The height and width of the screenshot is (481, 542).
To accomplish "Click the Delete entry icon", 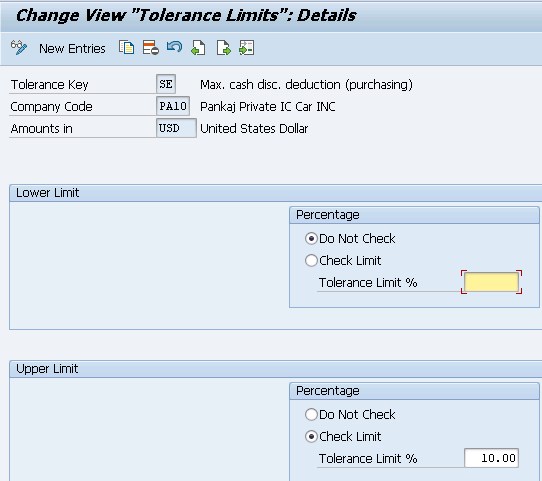I will [x=151, y=48].
